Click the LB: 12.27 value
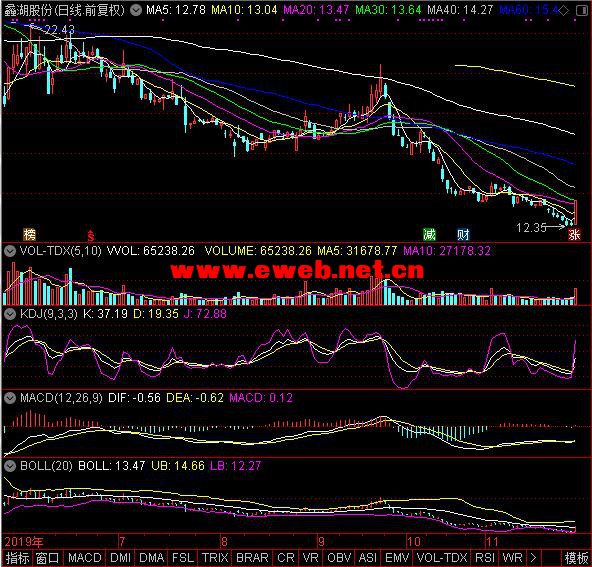 point(236,466)
